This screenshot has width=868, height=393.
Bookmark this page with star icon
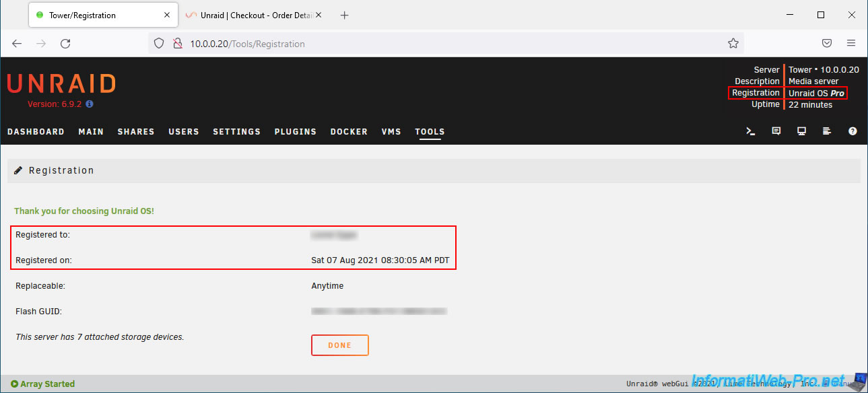point(733,44)
